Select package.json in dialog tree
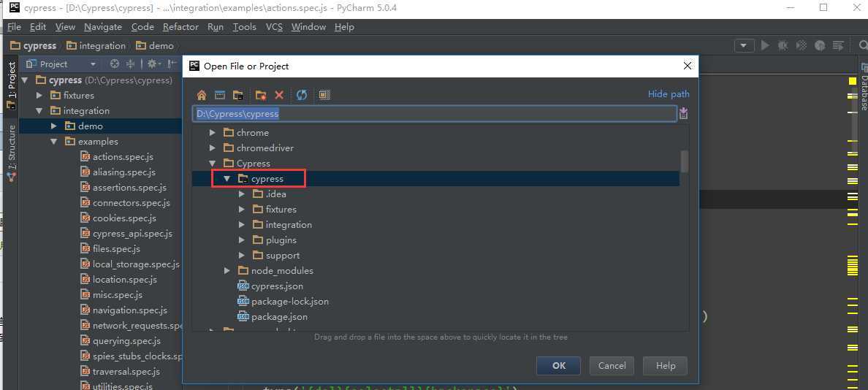Image resolution: width=868 pixels, height=390 pixels. (x=273, y=317)
